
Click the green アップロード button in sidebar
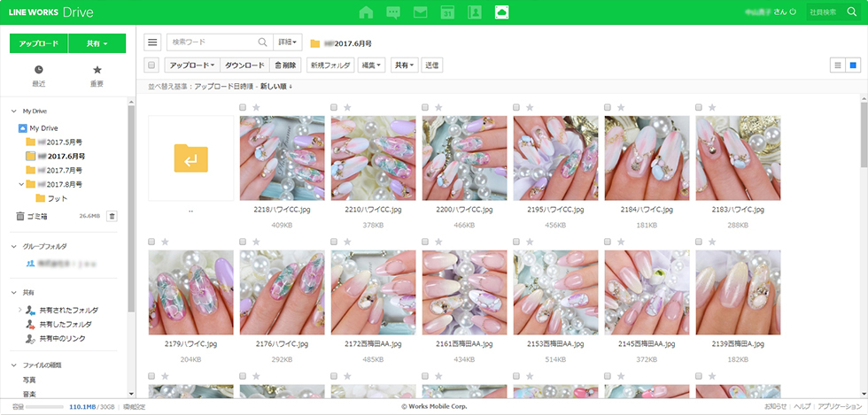[39, 43]
